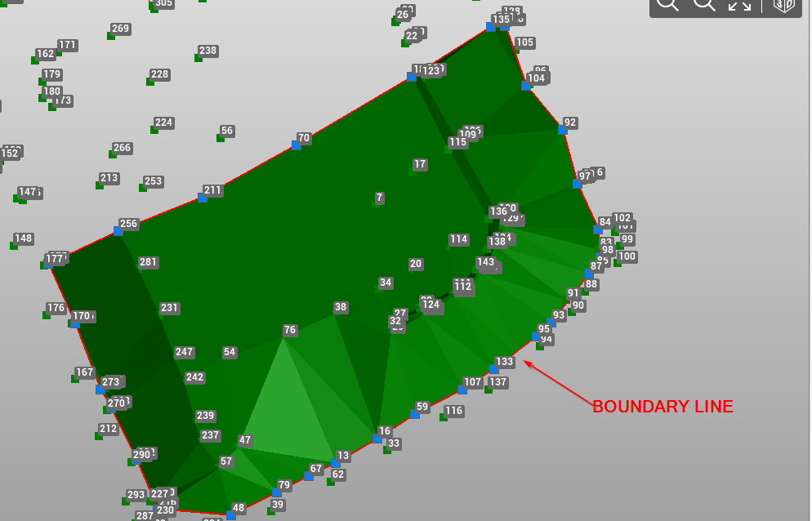Select blue boundary point marker 48
This screenshot has height=521, width=812.
coord(231,515)
